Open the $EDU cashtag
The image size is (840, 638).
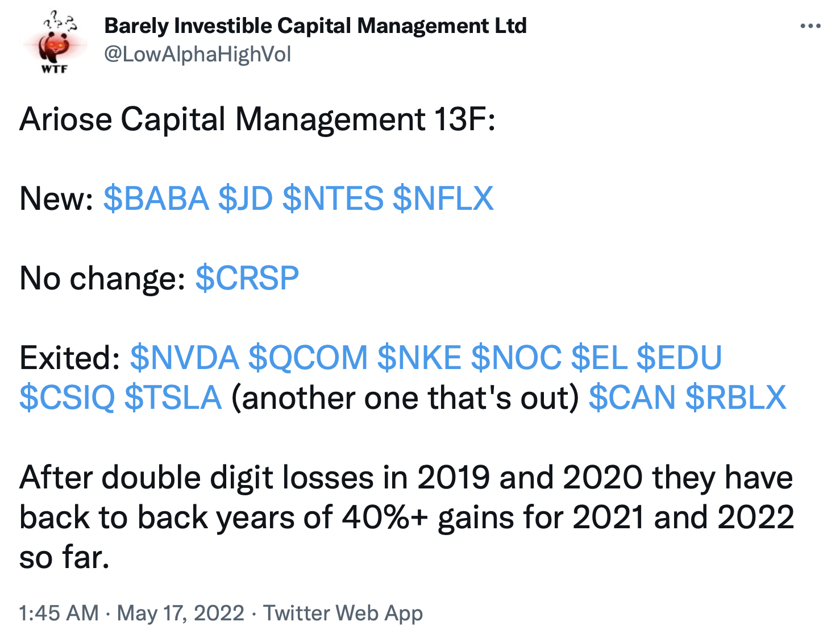coord(679,358)
